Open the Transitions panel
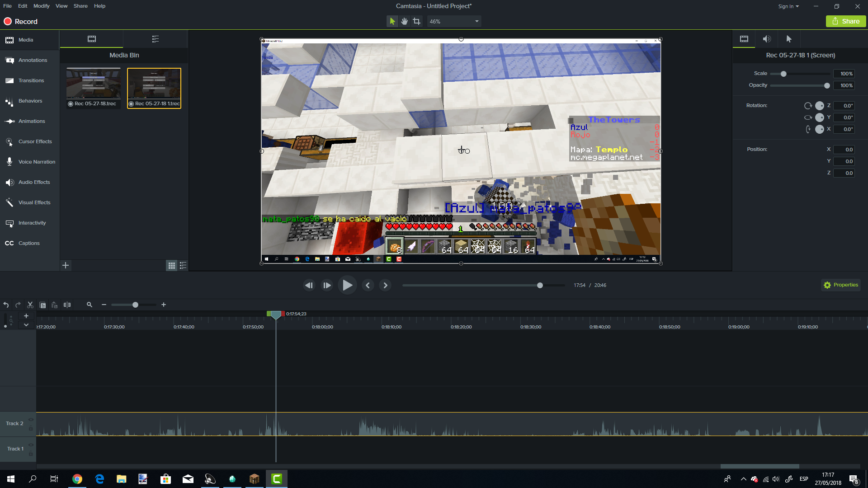This screenshot has height=488, width=868. tap(29, 80)
